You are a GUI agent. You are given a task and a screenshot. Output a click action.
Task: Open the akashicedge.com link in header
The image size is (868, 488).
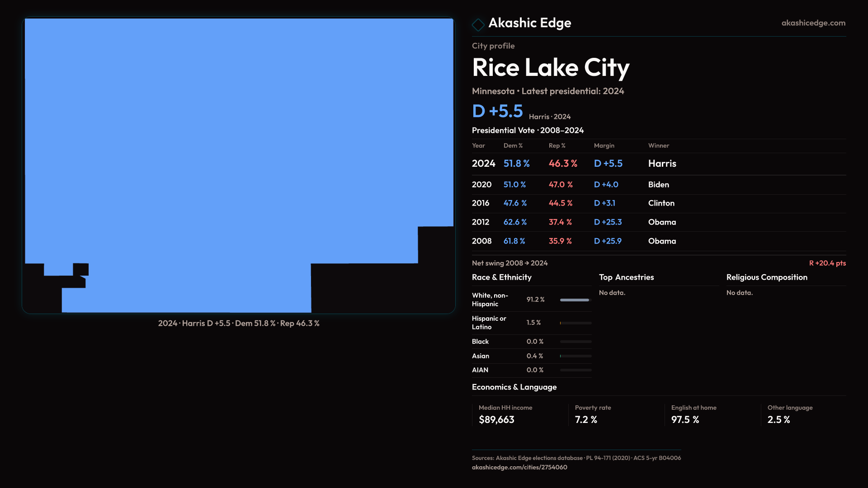[x=813, y=23]
